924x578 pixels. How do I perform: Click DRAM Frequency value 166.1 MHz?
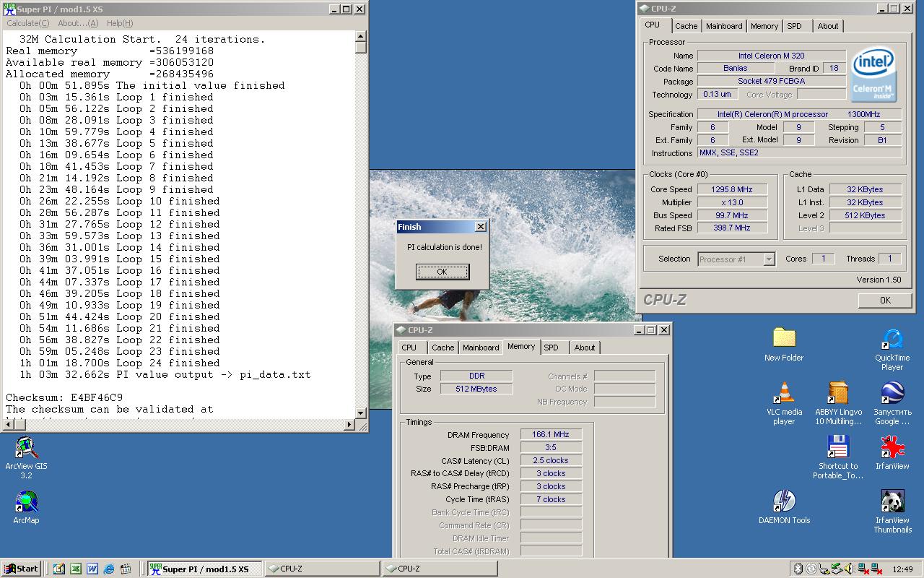551,435
